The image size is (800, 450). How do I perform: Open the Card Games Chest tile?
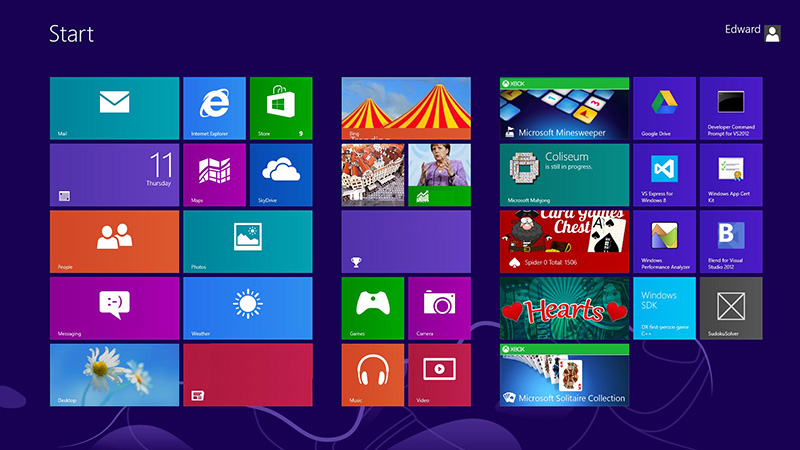coord(564,242)
